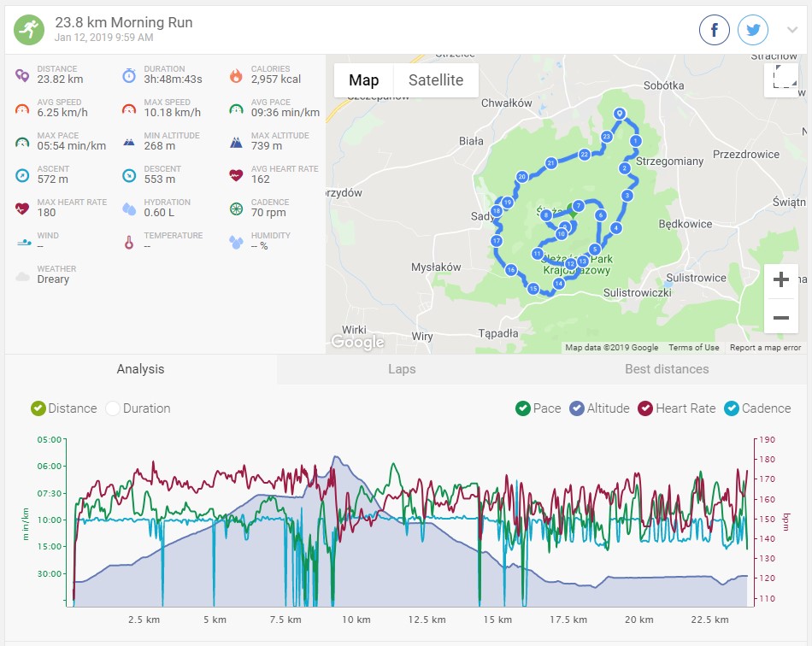Viewport: 812px width, 646px height.
Task: Click kilometer marker 22 on route
Action: (x=584, y=155)
